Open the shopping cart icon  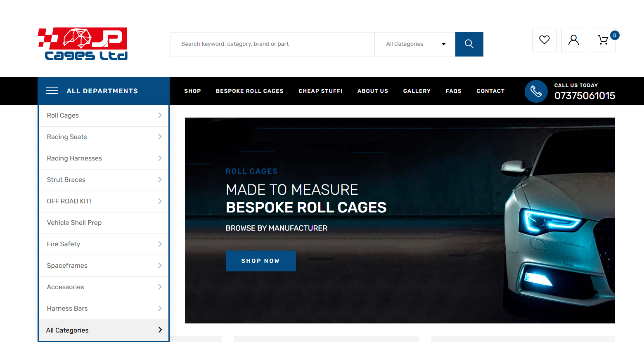(603, 40)
